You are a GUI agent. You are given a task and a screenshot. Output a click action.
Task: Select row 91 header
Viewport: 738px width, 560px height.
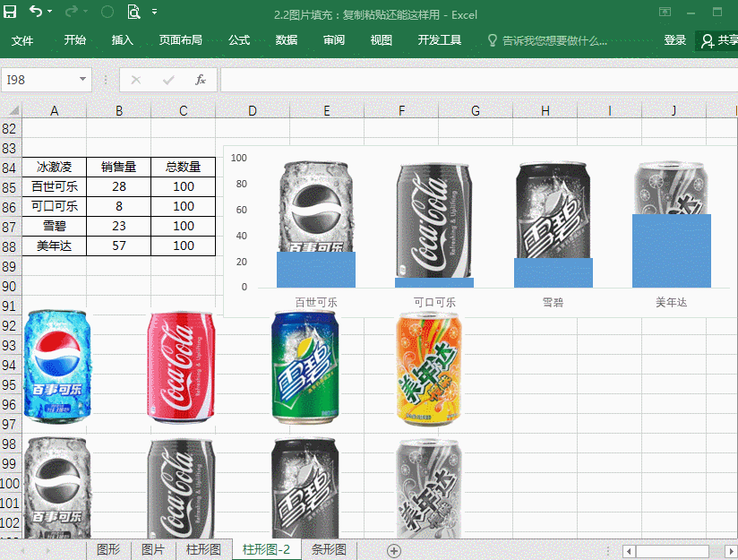[x=11, y=306]
